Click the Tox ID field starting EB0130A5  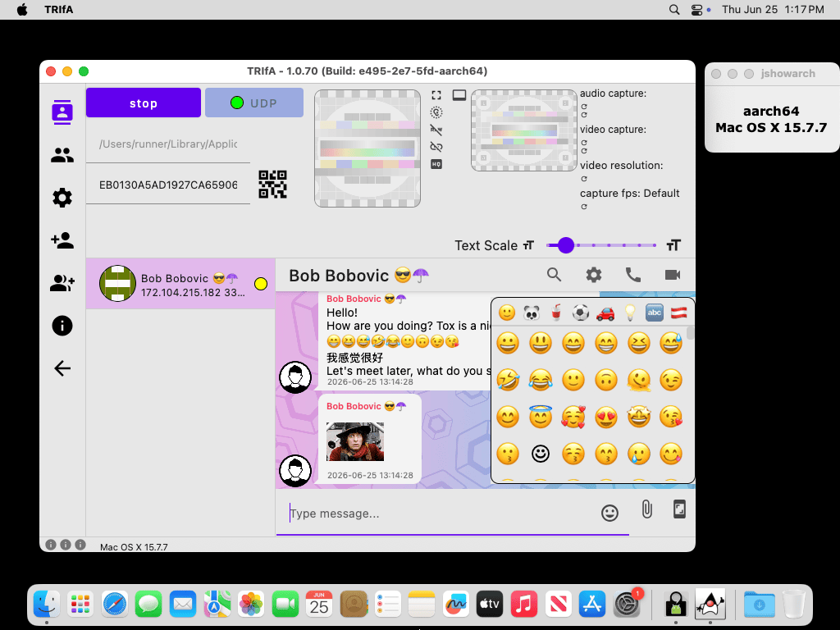[x=168, y=185]
